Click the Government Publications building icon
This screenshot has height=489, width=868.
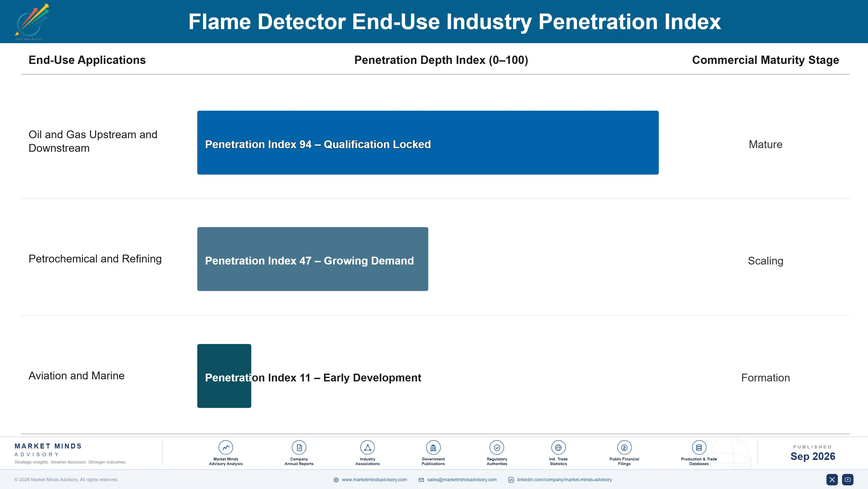coord(433,447)
